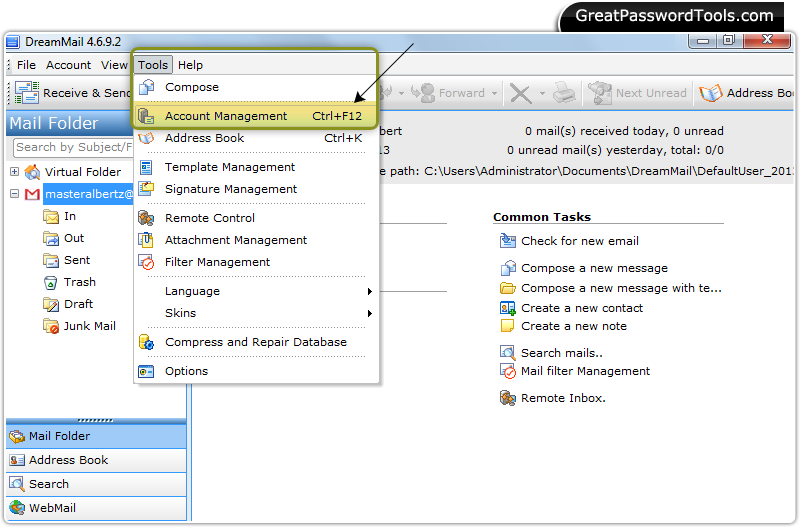This screenshot has height=527, width=800.
Task: Click the Account Management menu icon
Action: [146, 116]
